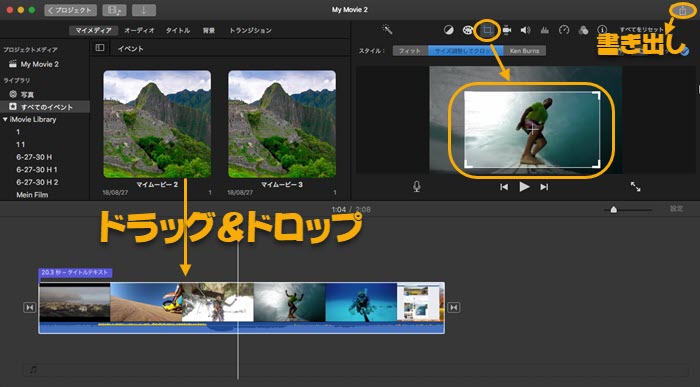700x387 pixels.
Task: Select event 11 in the library
Action: pyautogui.click(x=20, y=145)
